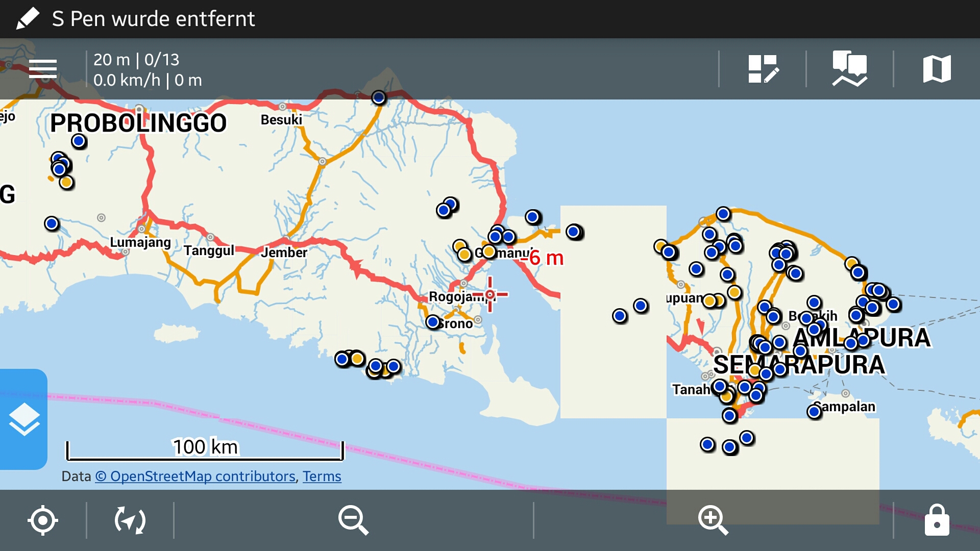980x551 pixels.
Task: Toggle map rotation mode
Action: (x=130, y=520)
